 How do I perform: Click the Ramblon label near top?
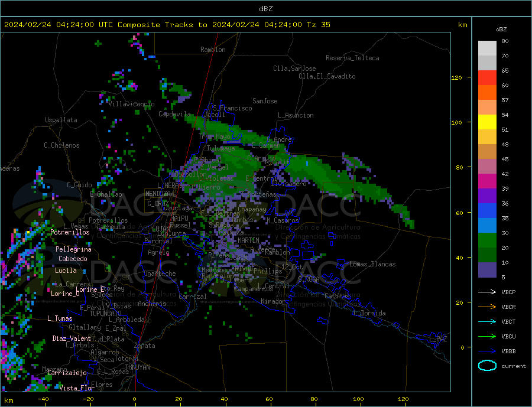tap(213, 50)
